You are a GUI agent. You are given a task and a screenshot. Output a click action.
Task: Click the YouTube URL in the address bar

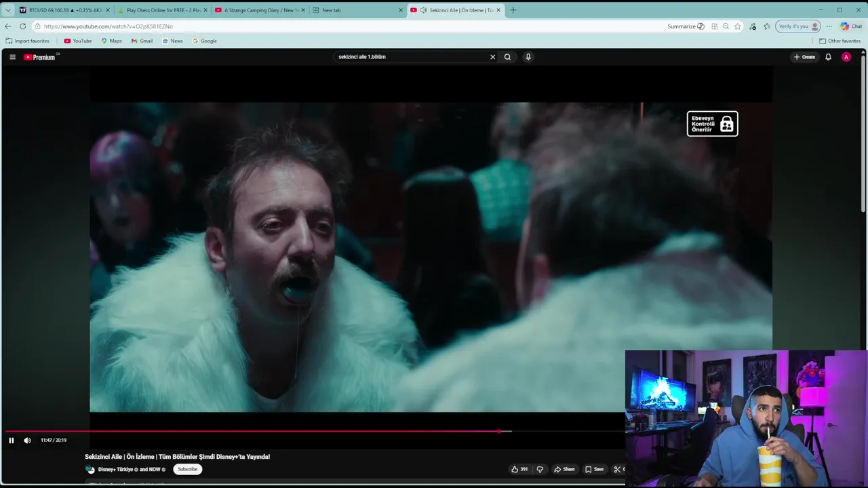click(x=108, y=26)
